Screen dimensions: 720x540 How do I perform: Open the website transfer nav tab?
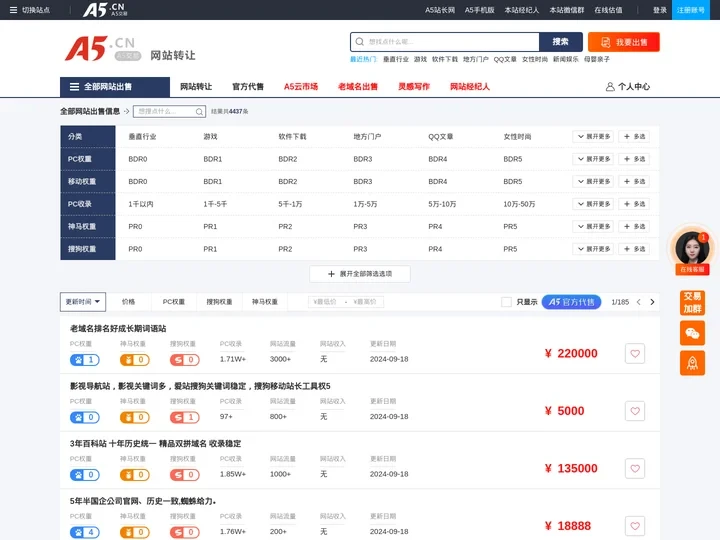click(196, 87)
